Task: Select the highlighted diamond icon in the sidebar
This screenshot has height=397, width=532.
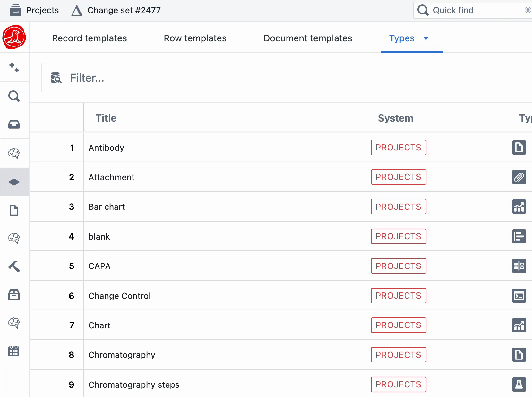Action: (x=14, y=182)
